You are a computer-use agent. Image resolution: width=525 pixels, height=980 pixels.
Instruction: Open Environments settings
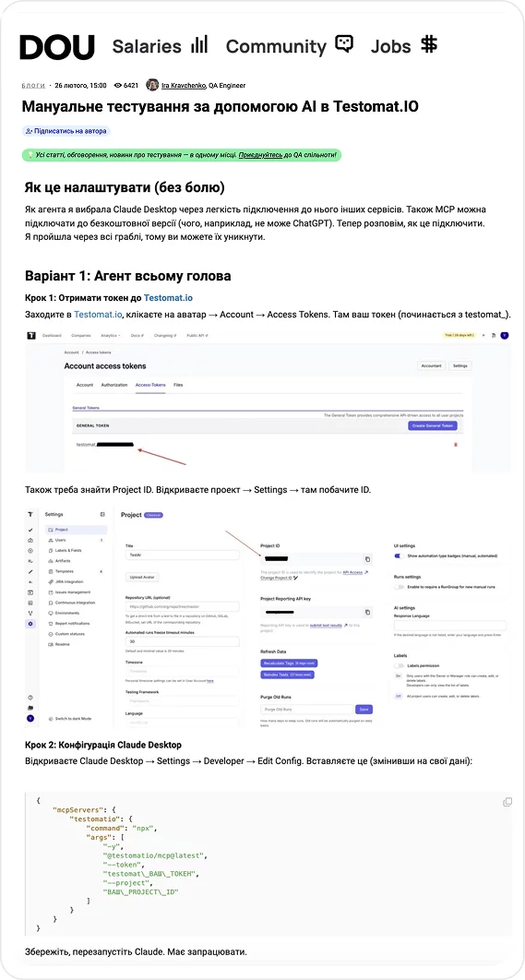(x=77, y=613)
